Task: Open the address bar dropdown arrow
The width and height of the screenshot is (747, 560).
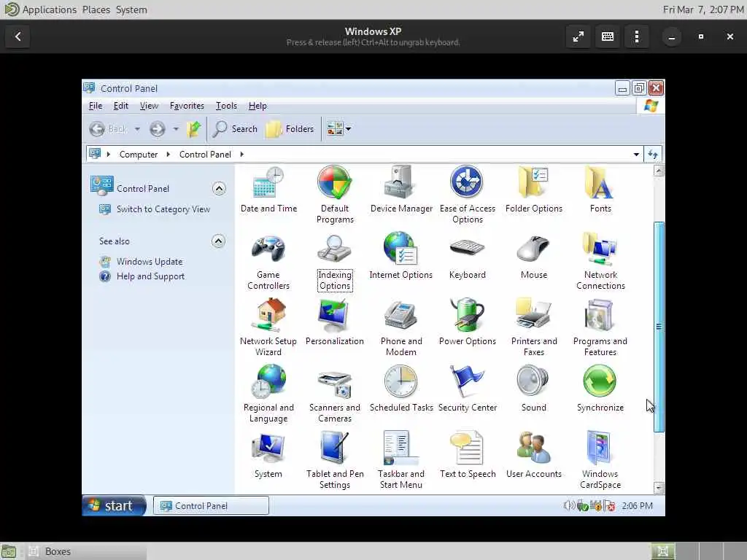Action: [x=636, y=155]
